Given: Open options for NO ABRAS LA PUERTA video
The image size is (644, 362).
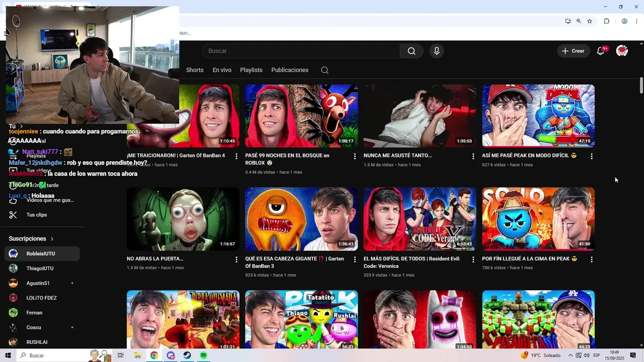Looking at the screenshot, I should pos(236,259).
